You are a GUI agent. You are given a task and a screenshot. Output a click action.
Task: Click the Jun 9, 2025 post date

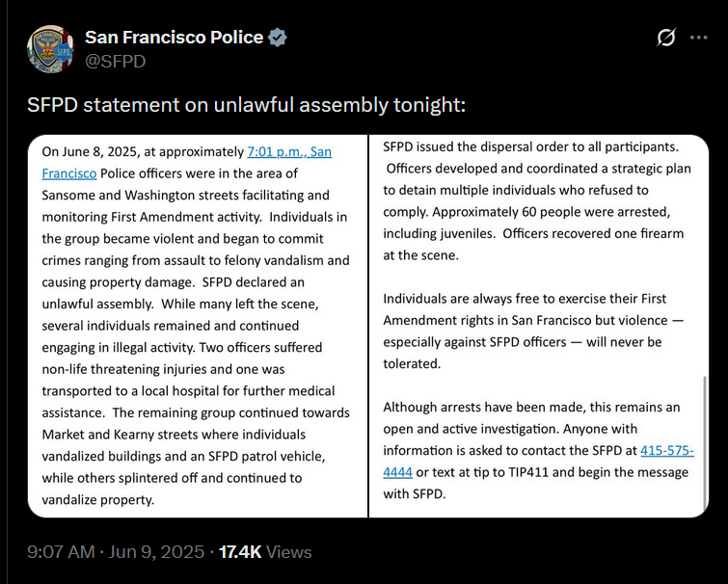[159, 552]
